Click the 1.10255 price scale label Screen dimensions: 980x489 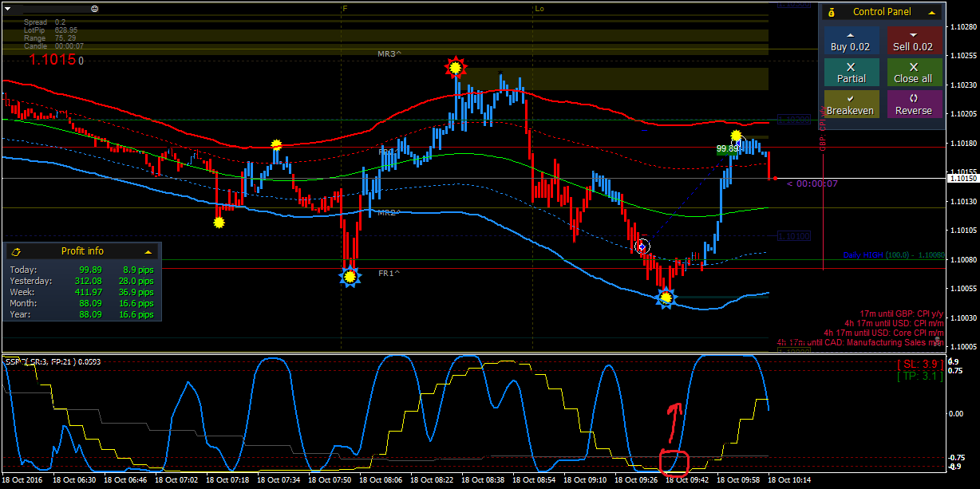[x=964, y=55]
